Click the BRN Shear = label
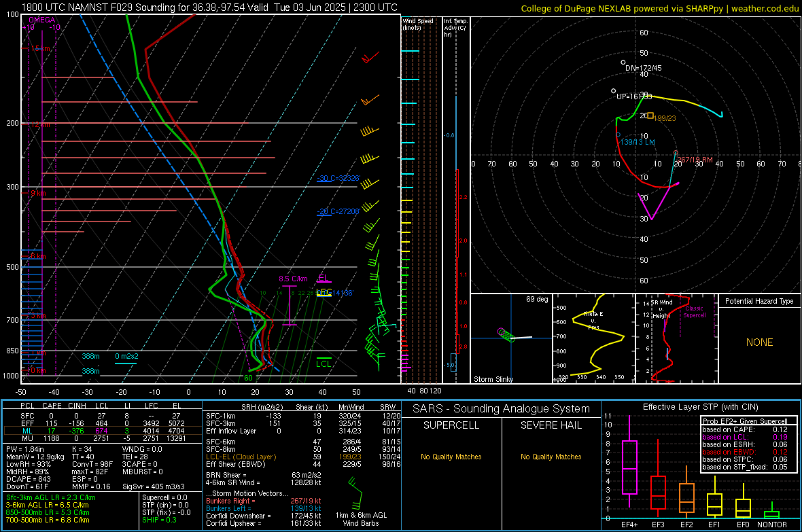Viewport: 802px width, 532px height. pos(226,475)
